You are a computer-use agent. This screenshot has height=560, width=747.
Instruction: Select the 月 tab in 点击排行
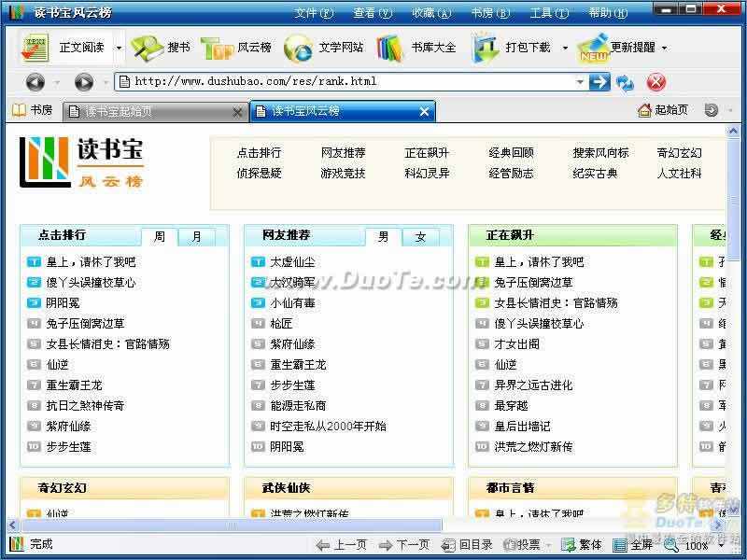click(197, 237)
